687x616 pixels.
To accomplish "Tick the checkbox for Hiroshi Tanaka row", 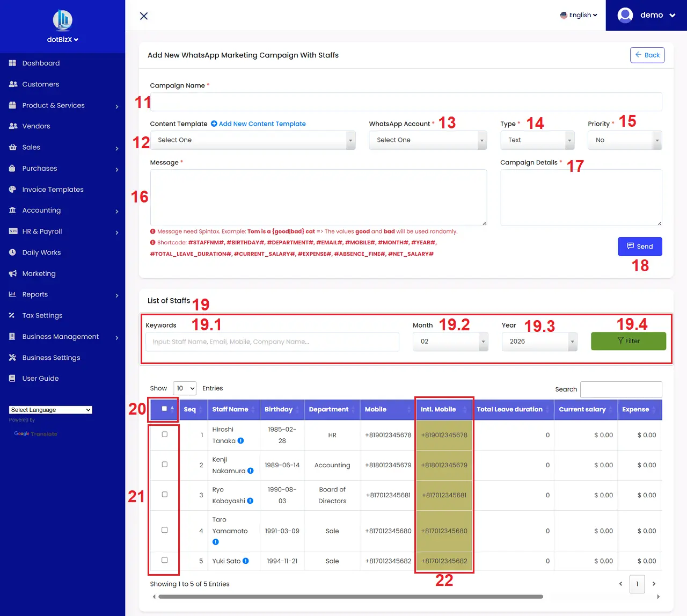I will tap(165, 434).
